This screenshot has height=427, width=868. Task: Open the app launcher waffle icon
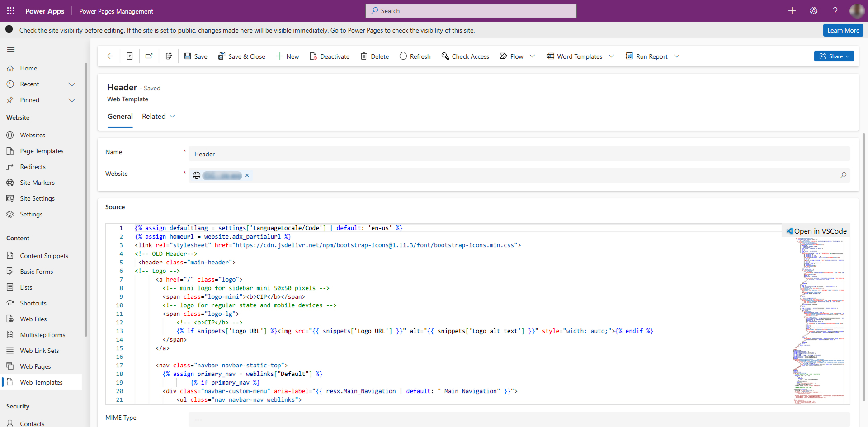click(x=11, y=11)
